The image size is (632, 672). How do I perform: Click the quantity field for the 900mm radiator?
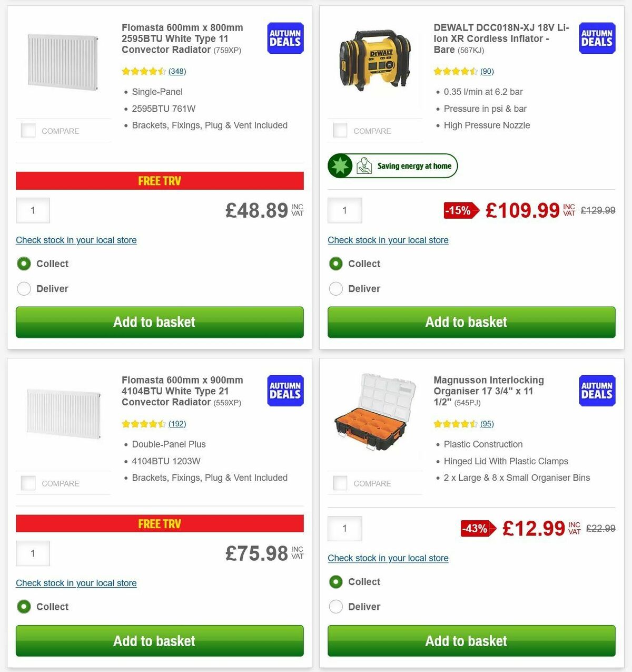click(x=33, y=553)
